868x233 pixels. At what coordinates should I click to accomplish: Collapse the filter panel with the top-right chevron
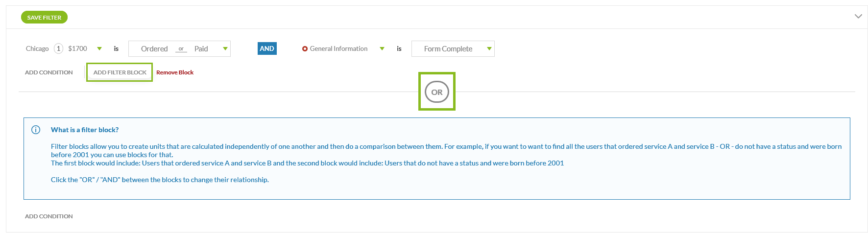(x=858, y=16)
